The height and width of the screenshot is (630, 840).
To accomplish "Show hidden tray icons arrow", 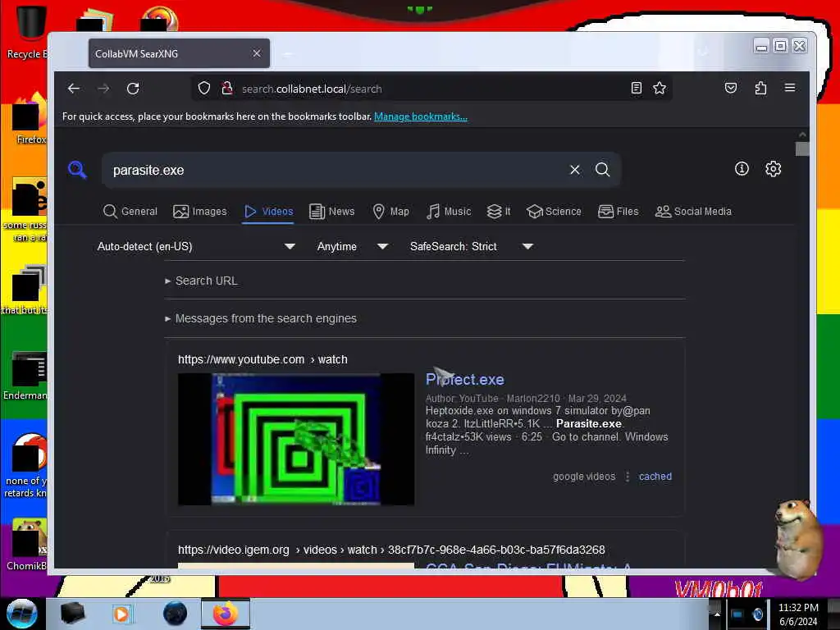I will click(x=717, y=614).
